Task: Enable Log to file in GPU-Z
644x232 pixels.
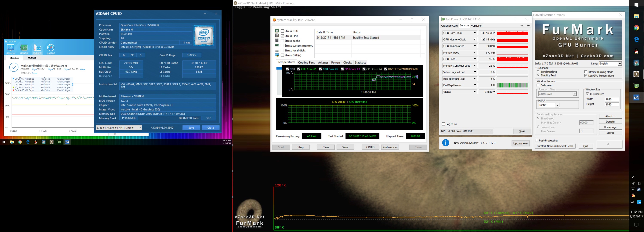Action: pyautogui.click(x=444, y=124)
